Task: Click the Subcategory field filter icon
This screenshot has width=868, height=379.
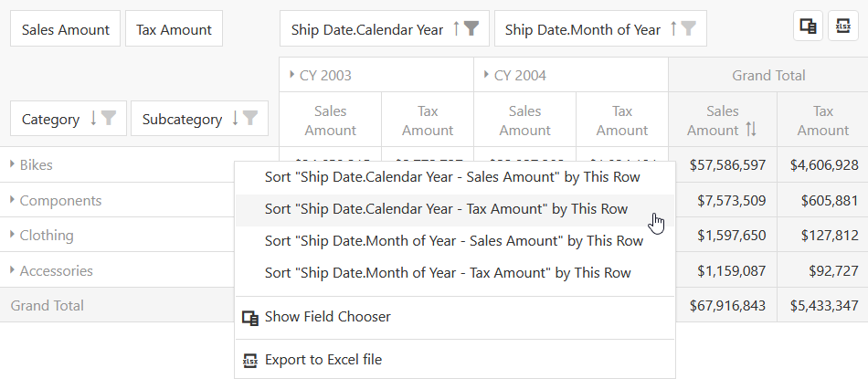Action: coord(250,119)
